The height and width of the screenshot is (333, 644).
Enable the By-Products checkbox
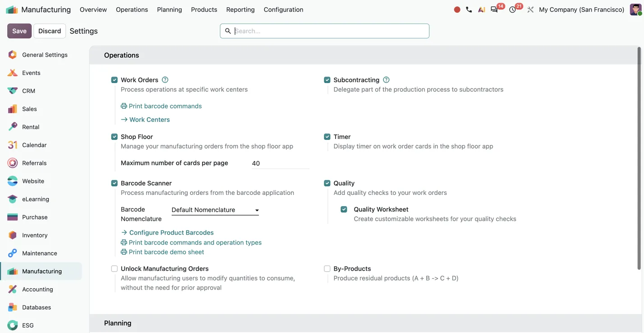point(327,268)
